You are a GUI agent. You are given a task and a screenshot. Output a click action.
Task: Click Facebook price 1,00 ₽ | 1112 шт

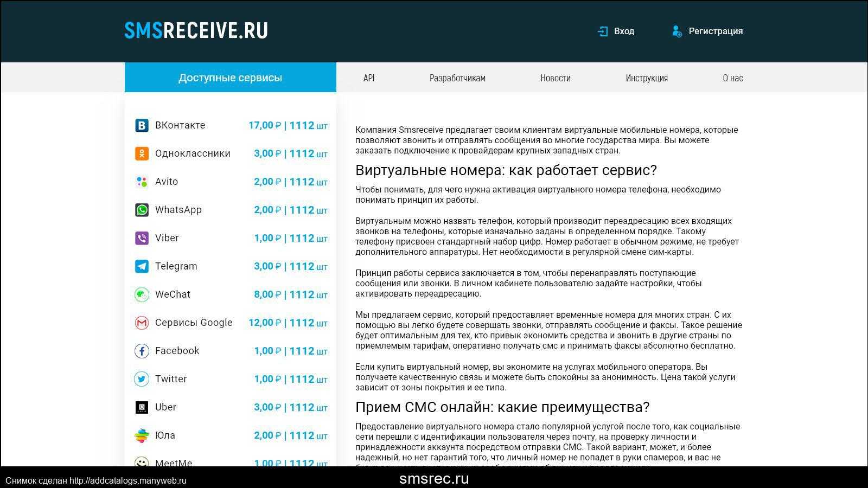pyautogui.click(x=291, y=351)
